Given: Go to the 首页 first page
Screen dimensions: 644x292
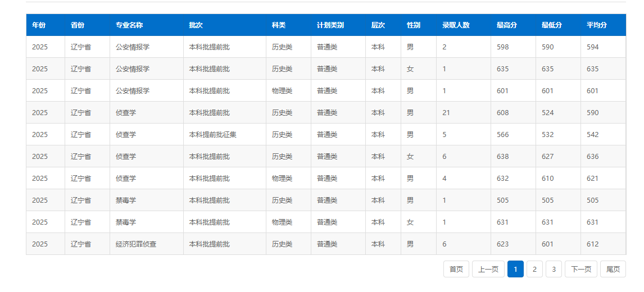Looking at the screenshot, I should tap(456, 270).
